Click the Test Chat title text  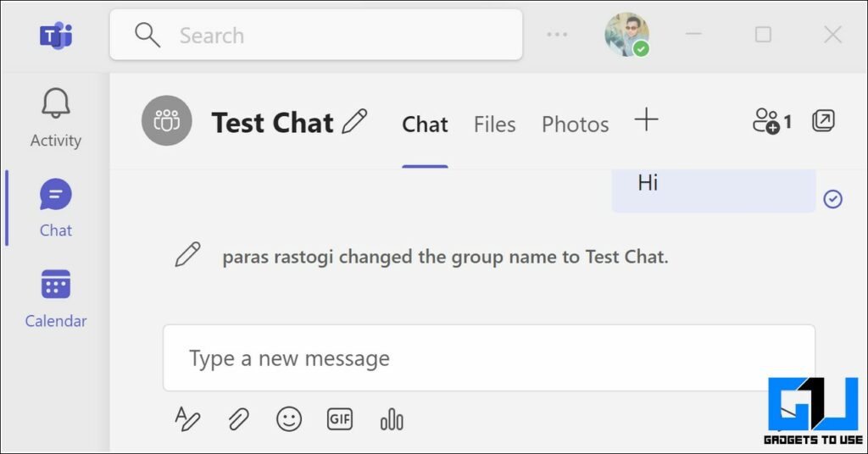272,122
